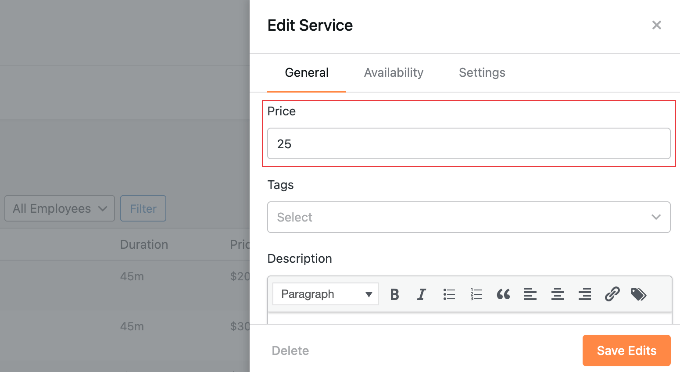Image resolution: width=680 pixels, height=372 pixels.
Task: Open the Settings tab
Action: click(482, 73)
